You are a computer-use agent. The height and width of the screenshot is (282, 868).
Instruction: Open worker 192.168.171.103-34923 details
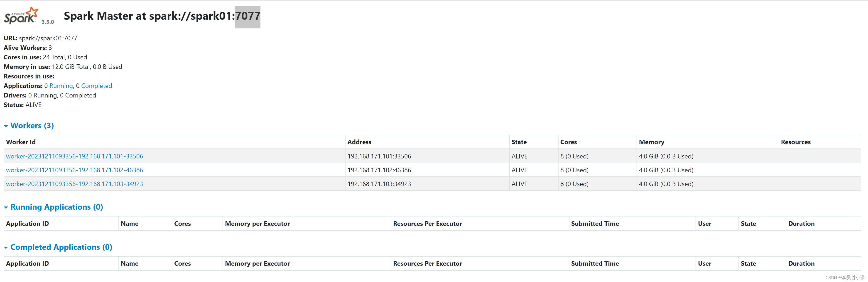coord(74,184)
